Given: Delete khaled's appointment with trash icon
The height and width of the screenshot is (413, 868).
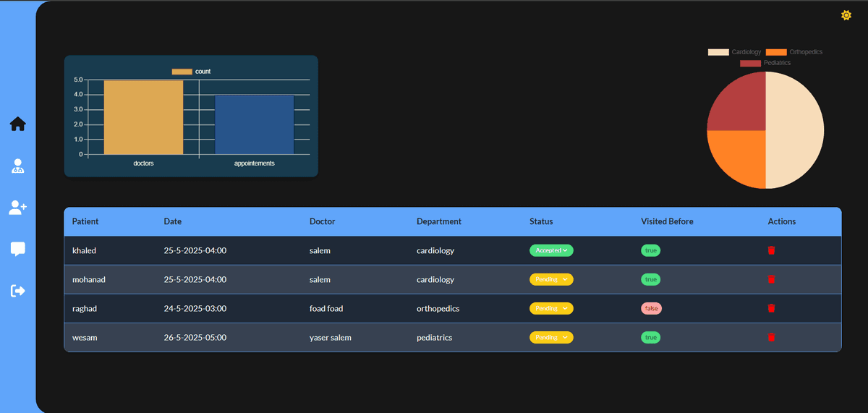Looking at the screenshot, I should 771,250.
